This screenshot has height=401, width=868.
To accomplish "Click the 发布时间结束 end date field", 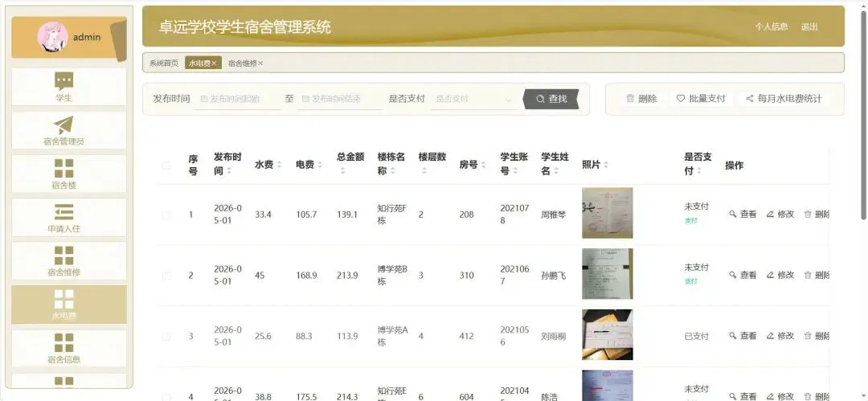I will [340, 99].
